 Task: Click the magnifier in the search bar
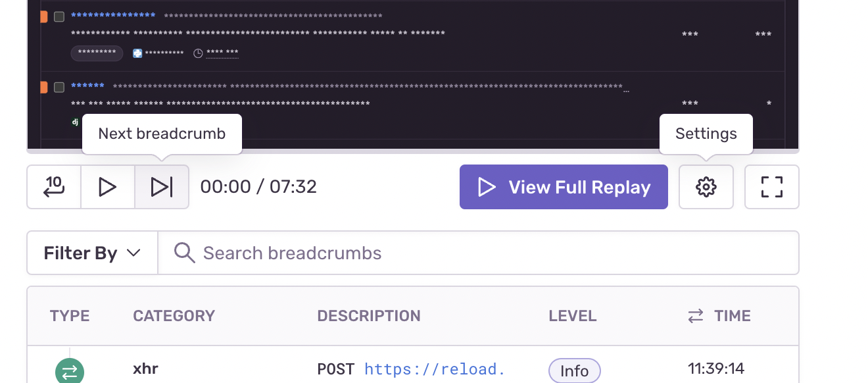pyautogui.click(x=184, y=253)
